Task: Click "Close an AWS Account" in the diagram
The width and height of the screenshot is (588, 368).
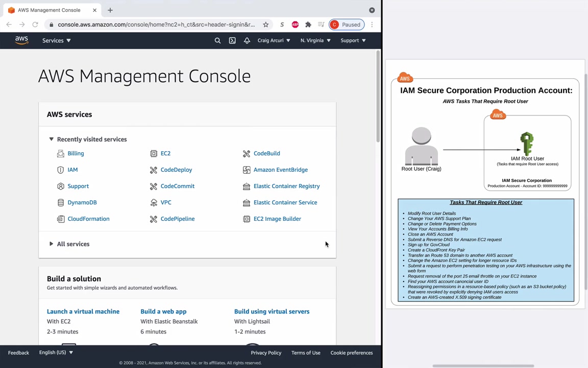Action: tap(430, 234)
